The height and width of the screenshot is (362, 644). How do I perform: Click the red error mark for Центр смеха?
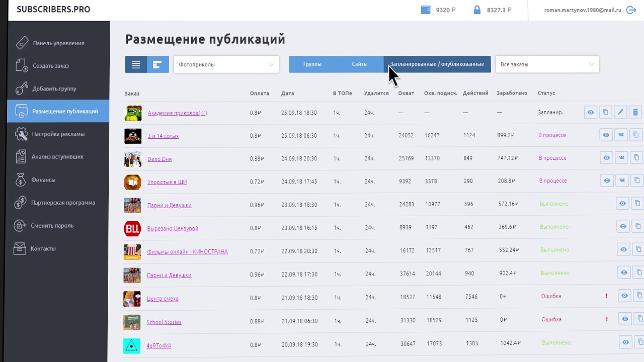(x=606, y=296)
